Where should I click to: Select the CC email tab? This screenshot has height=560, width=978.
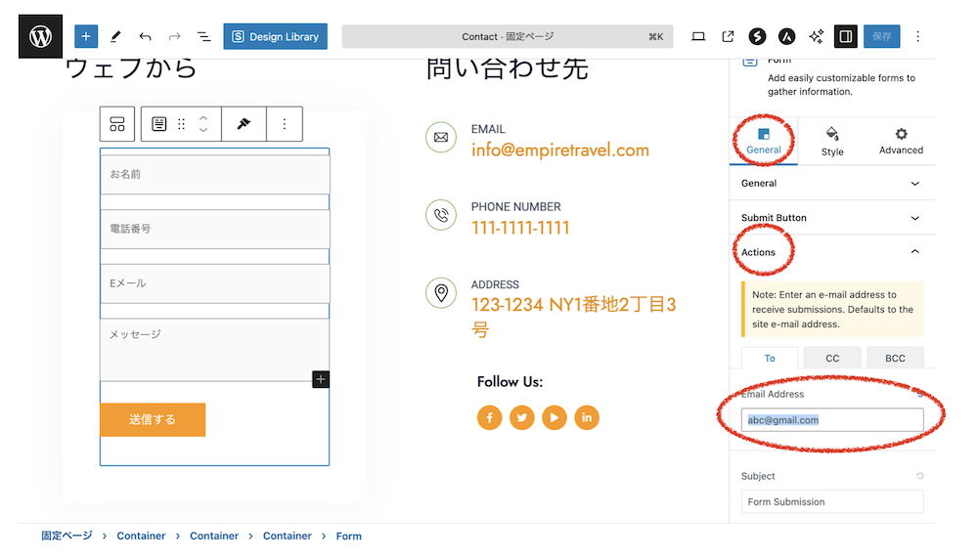(832, 358)
